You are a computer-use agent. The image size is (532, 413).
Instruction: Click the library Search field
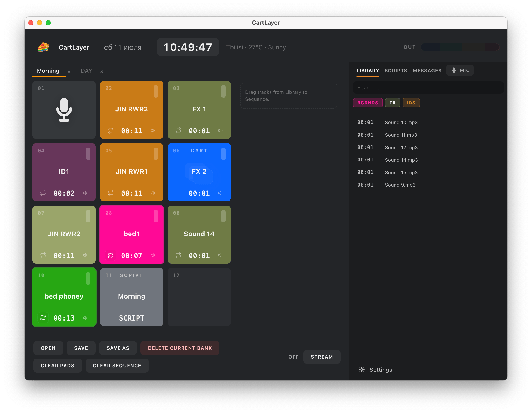(x=428, y=87)
